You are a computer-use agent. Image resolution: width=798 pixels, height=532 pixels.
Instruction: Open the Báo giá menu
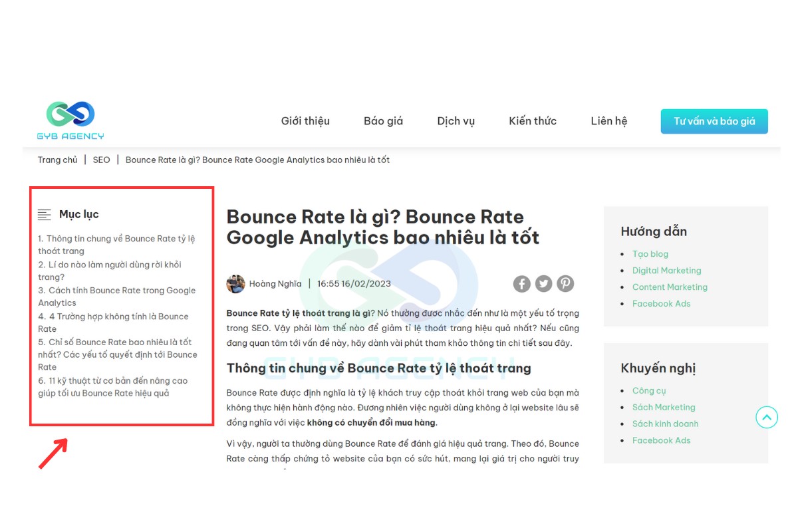point(383,121)
